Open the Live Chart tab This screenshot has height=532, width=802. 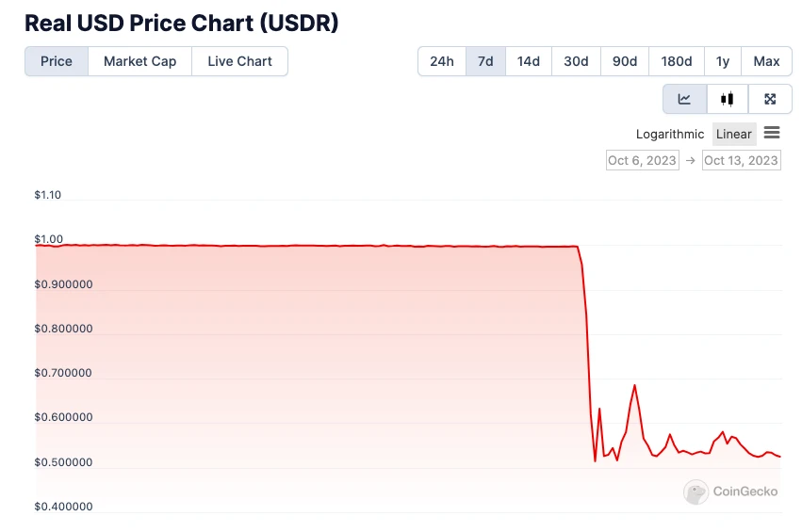click(239, 61)
